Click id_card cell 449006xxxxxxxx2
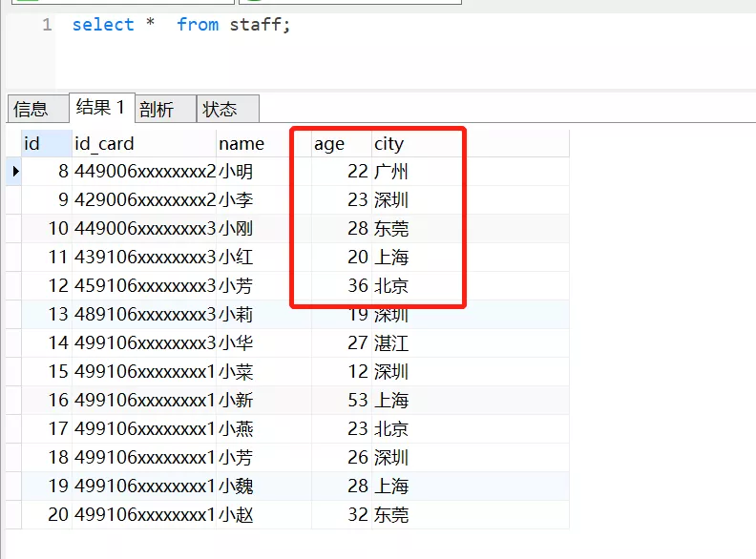This screenshot has width=756, height=559. 144,172
